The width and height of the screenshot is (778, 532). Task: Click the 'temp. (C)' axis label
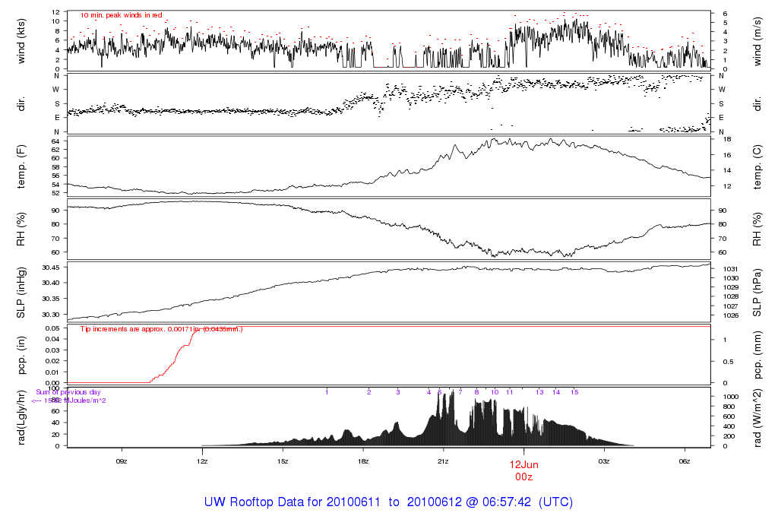[x=757, y=166]
